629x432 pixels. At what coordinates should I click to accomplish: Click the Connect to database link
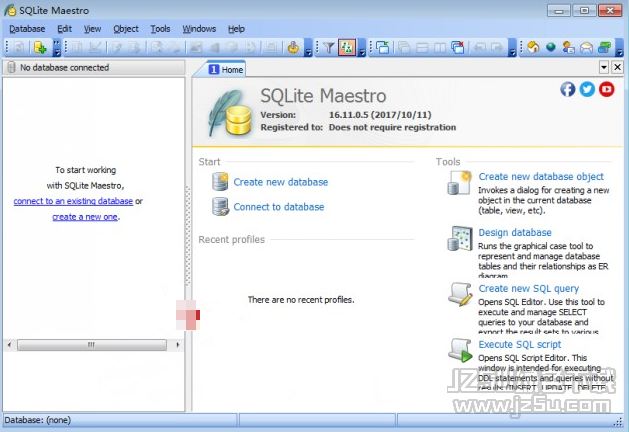click(x=279, y=207)
